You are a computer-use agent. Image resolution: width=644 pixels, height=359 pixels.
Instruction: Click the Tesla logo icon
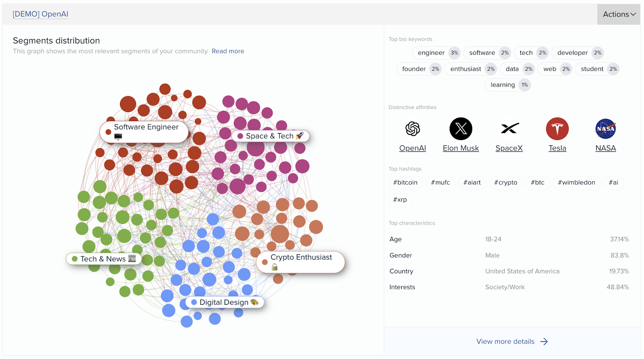(557, 129)
